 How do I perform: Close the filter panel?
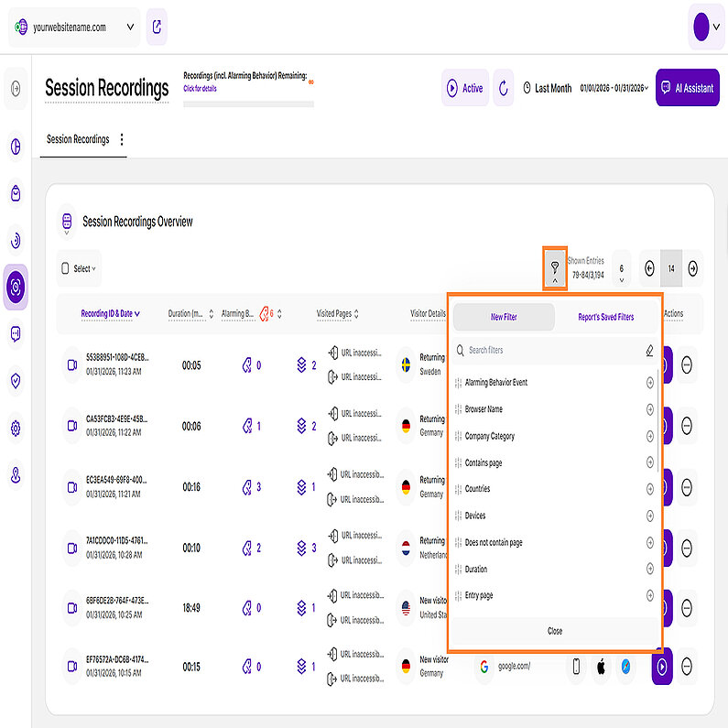click(x=554, y=631)
